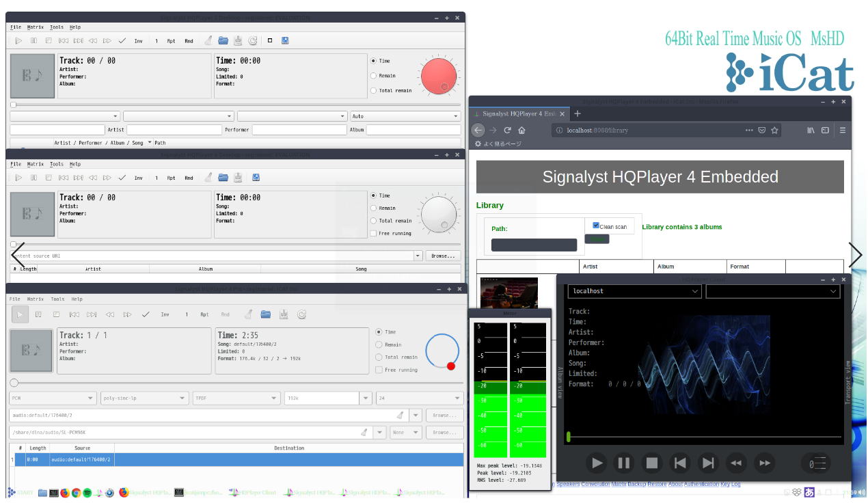
Task: Click rewind in the Track 1 / 1 window
Action: [110, 314]
